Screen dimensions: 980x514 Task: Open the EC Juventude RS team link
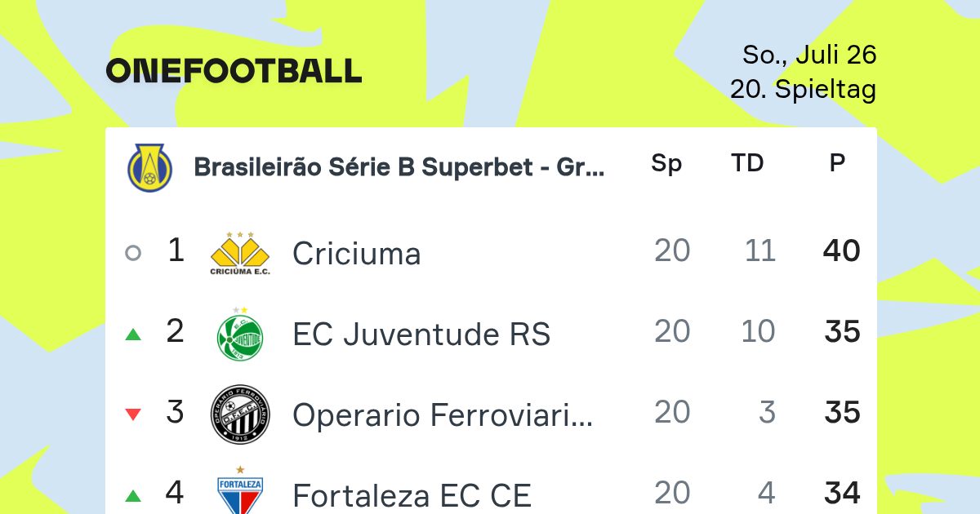(x=421, y=335)
